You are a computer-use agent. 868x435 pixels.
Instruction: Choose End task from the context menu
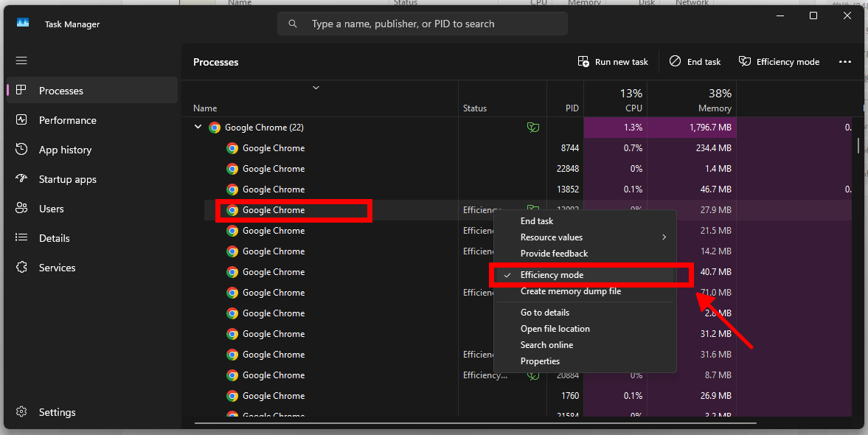click(x=537, y=221)
